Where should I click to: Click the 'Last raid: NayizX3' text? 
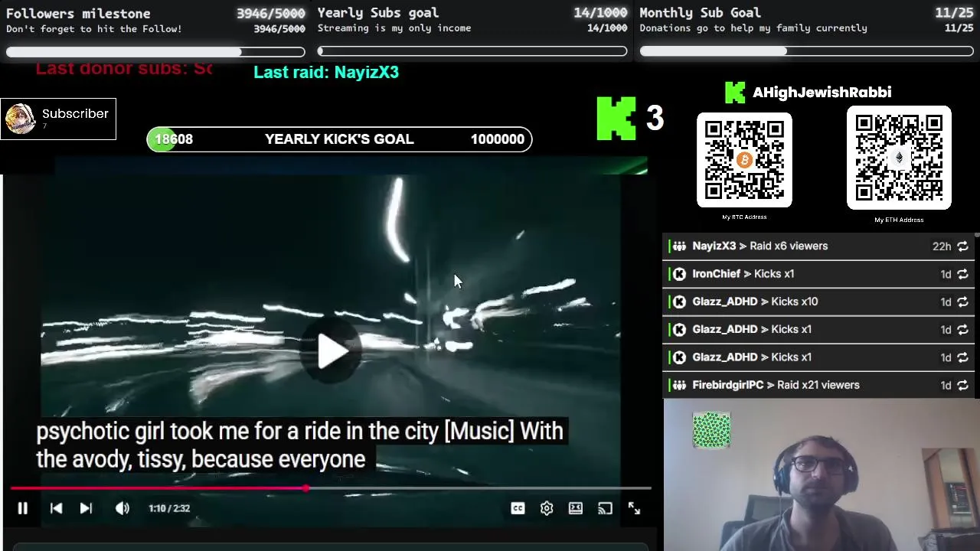[x=326, y=72]
